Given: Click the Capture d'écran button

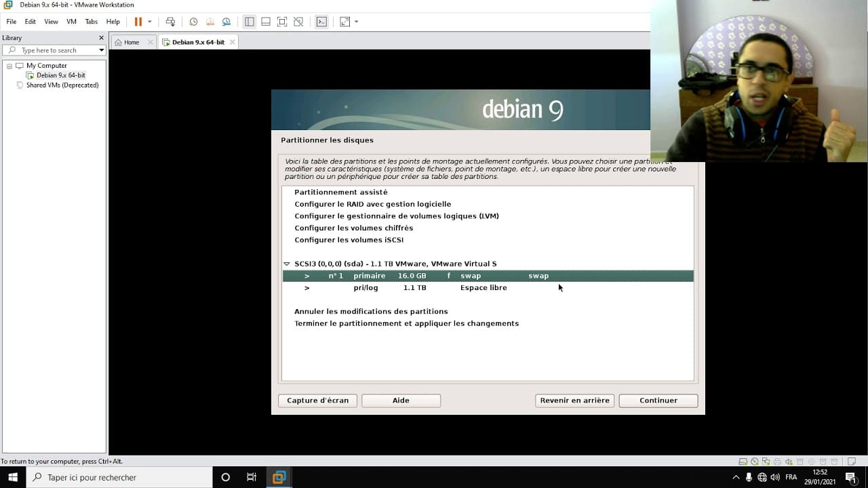Looking at the screenshot, I should tap(317, 401).
